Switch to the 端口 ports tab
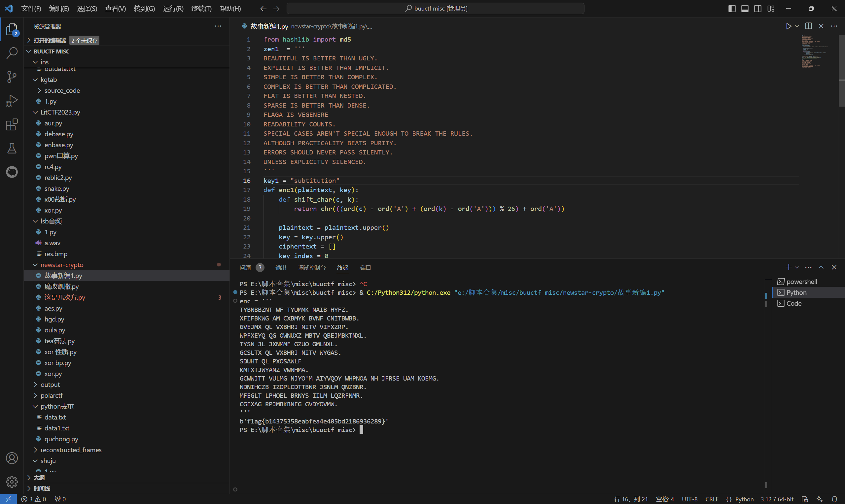The image size is (845, 504). pyautogui.click(x=365, y=268)
